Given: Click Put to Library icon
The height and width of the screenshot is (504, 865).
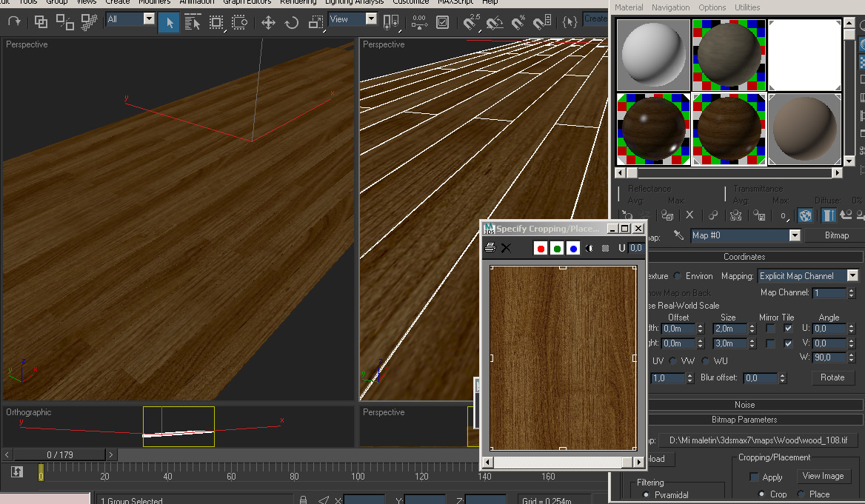Looking at the screenshot, I should coord(760,215).
